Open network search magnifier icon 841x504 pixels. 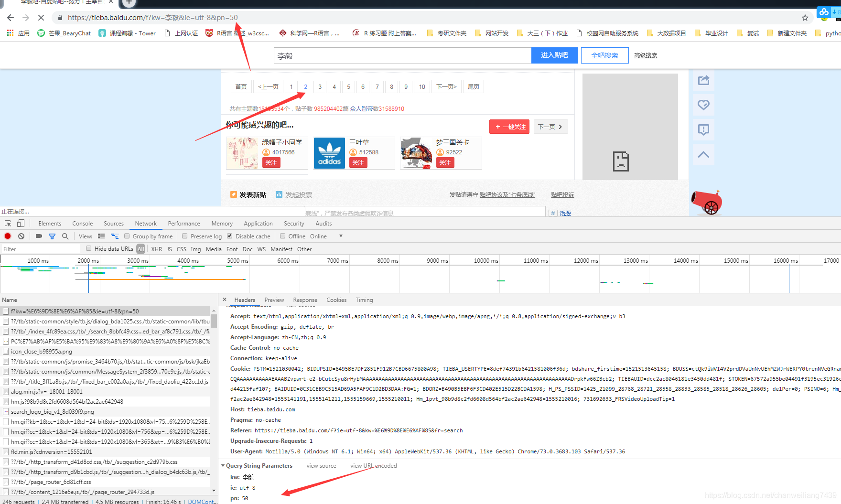coord(65,236)
